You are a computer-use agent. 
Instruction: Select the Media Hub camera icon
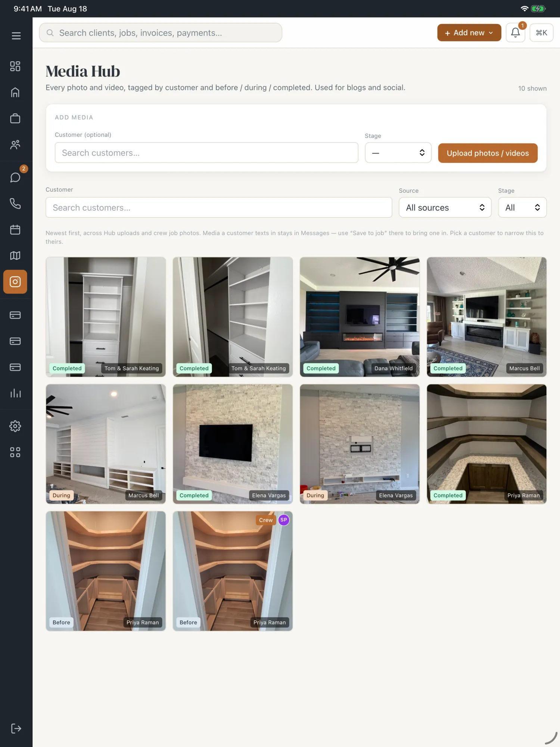pyautogui.click(x=15, y=282)
